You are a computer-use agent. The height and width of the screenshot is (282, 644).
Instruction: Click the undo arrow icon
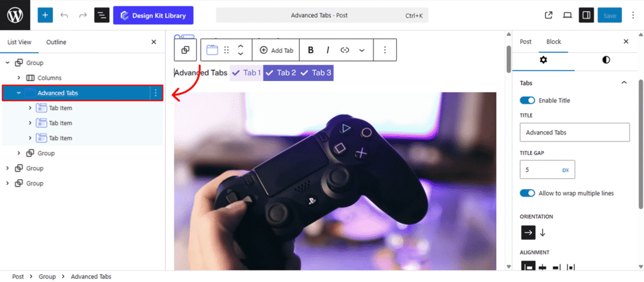tap(64, 15)
